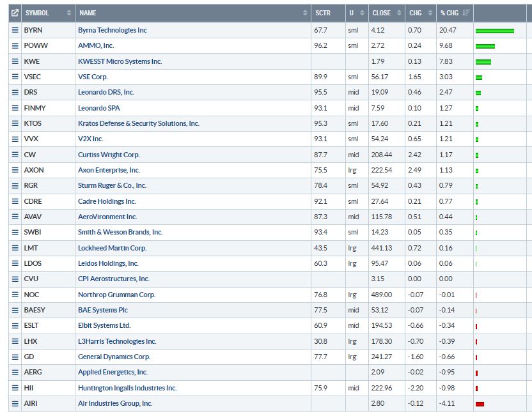The image size is (532, 416).
Task: Open row menu for LMT
Action: [15, 248]
